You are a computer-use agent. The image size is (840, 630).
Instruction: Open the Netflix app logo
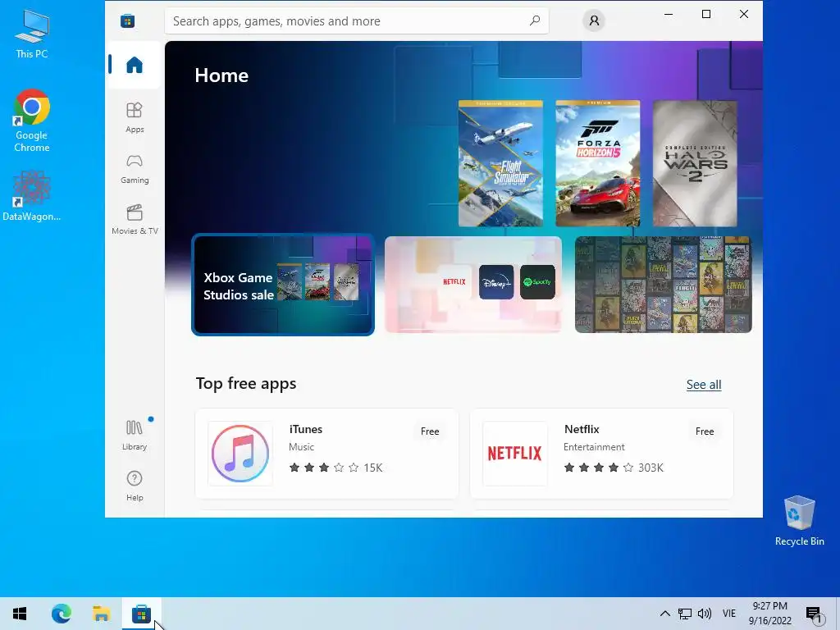tap(515, 453)
